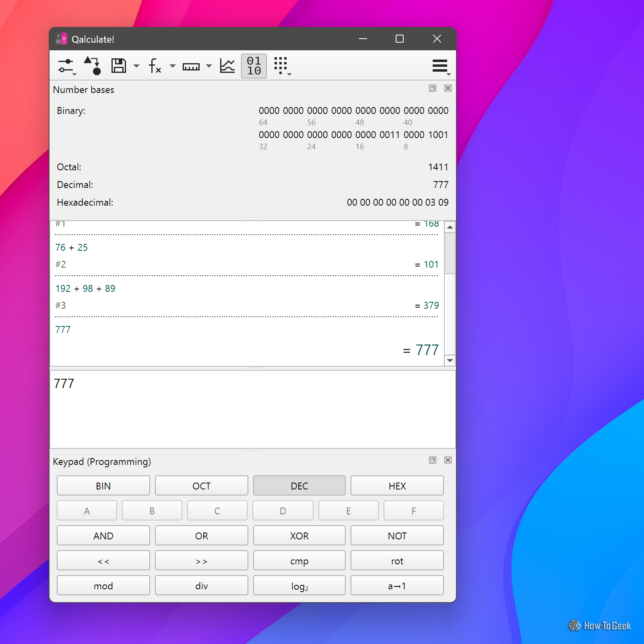Click the div button
644x644 pixels.
coord(202,586)
